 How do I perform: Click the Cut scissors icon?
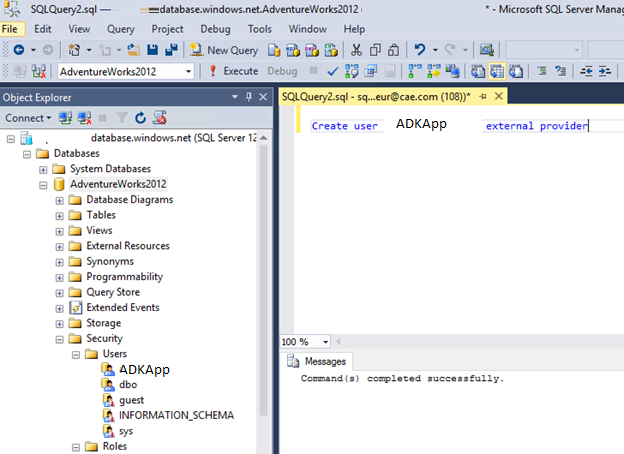point(356,50)
